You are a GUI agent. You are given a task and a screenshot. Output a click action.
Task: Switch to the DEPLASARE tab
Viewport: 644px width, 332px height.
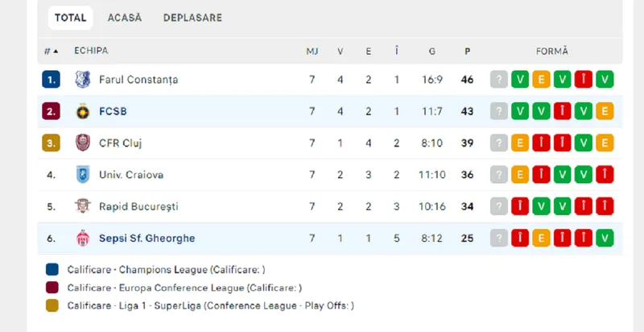click(x=192, y=18)
